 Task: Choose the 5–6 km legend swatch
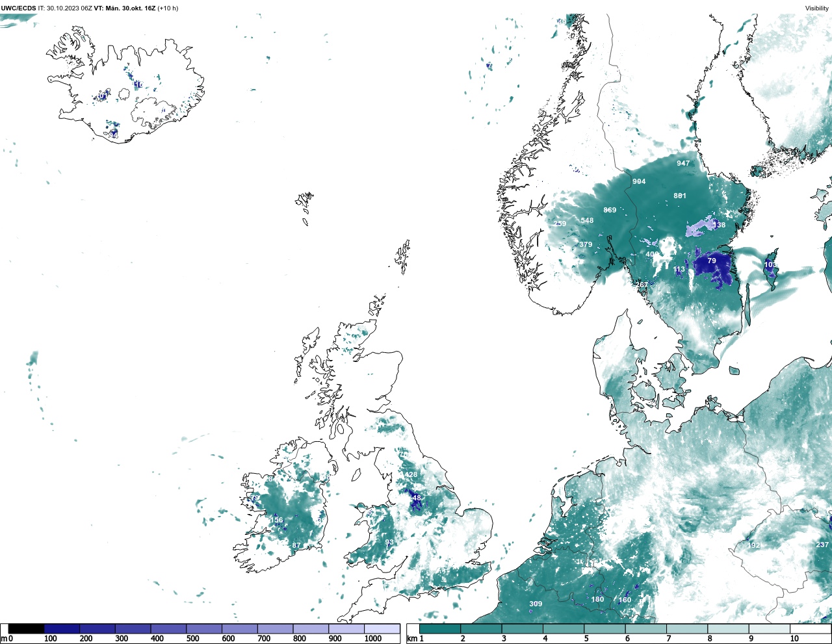(x=604, y=629)
